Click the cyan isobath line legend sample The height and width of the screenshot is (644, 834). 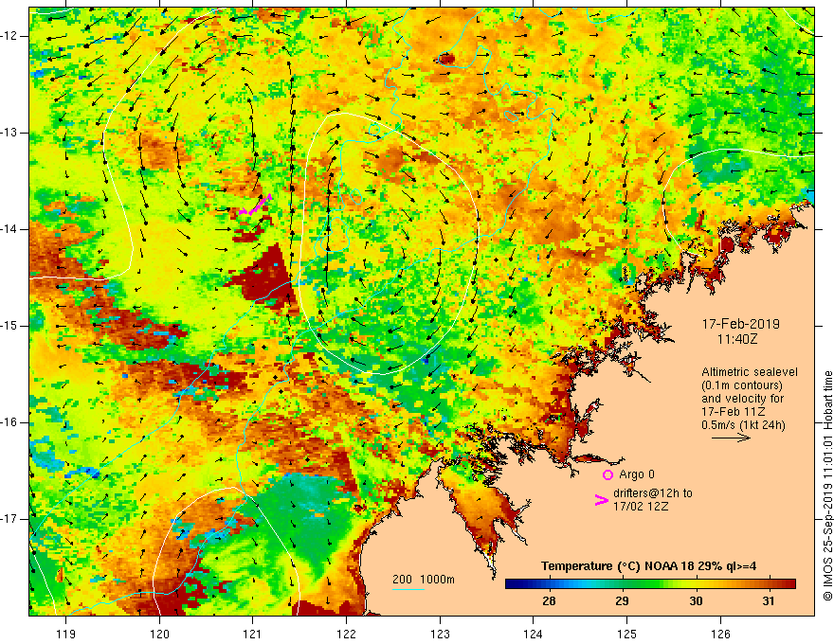[408, 589]
